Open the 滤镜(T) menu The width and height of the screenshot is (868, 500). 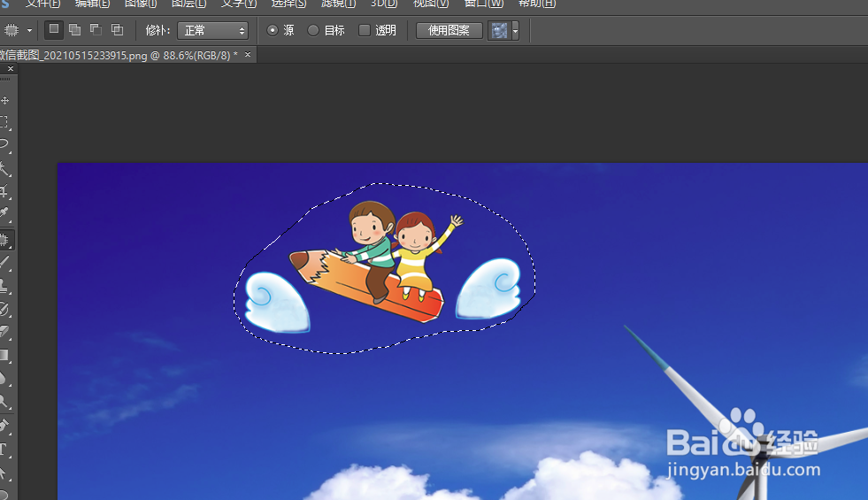[x=338, y=4]
